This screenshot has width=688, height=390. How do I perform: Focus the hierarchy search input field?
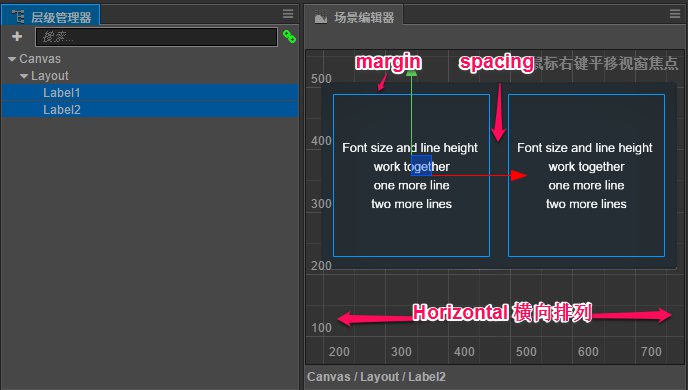tap(156, 37)
